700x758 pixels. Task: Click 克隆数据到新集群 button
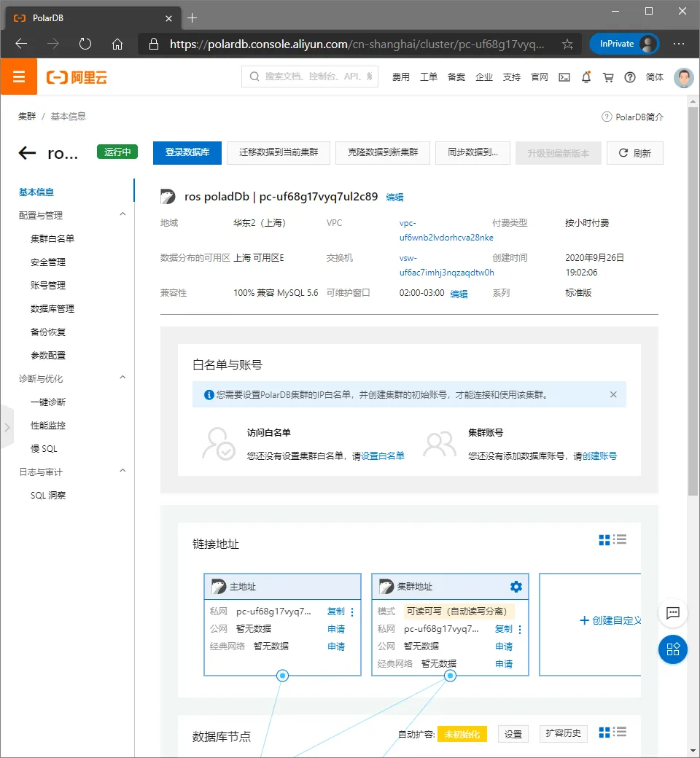point(383,153)
